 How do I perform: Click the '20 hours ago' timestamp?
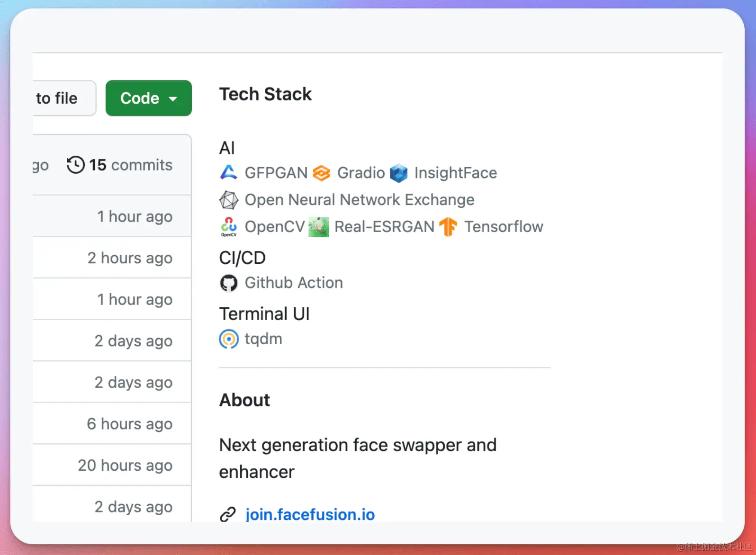tap(126, 465)
